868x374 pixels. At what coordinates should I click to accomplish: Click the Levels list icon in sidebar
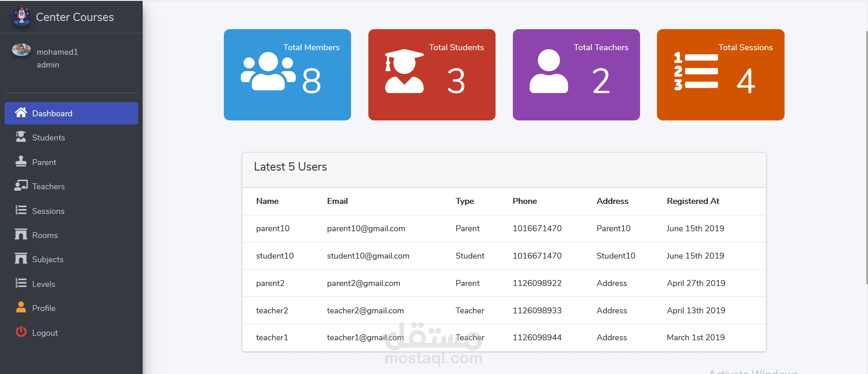pyautogui.click(x=21, y=283)
